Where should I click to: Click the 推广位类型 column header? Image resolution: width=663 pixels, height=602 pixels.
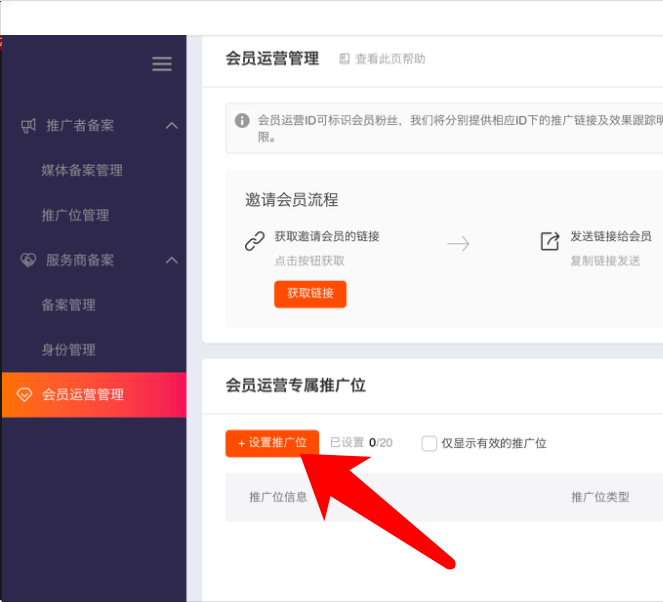[x=600, y=497]
